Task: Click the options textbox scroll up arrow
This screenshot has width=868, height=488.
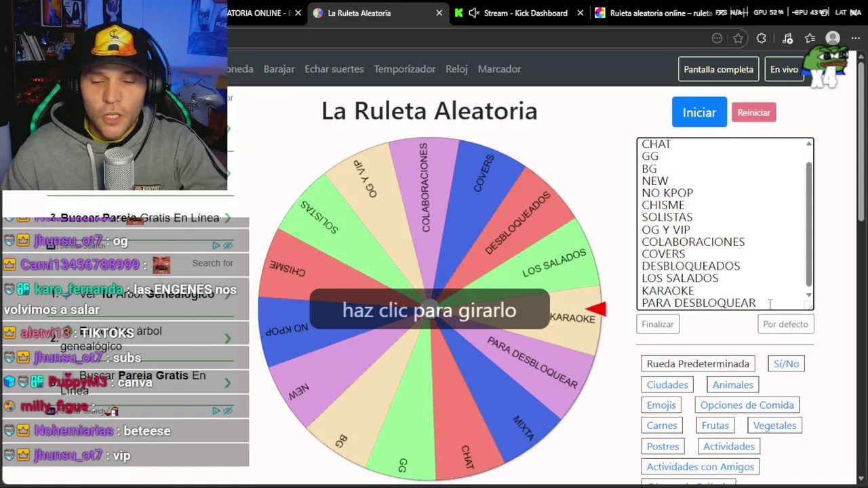Action: (808, 144)
